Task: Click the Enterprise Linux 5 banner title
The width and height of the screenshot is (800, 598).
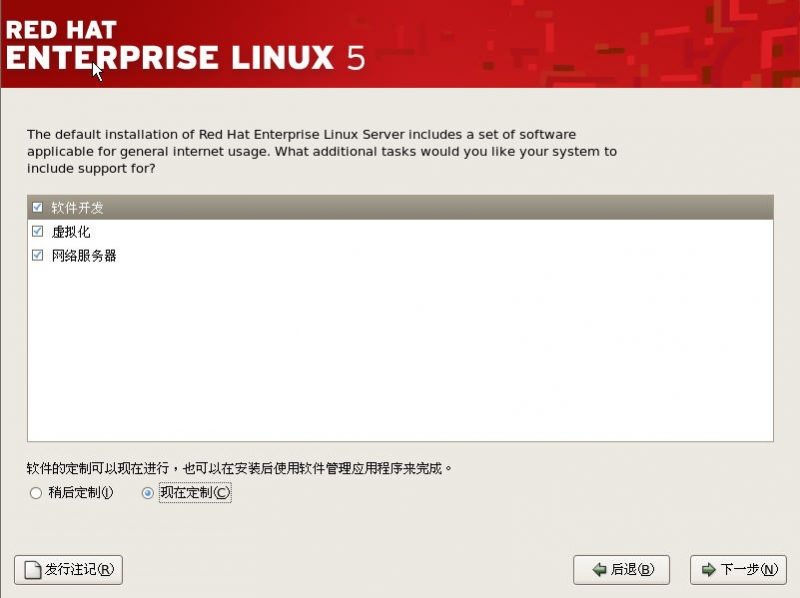Action: pos(185,57)
